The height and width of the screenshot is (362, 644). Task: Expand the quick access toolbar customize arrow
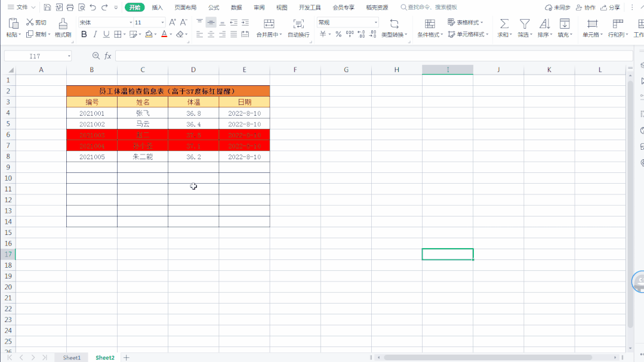116,7
